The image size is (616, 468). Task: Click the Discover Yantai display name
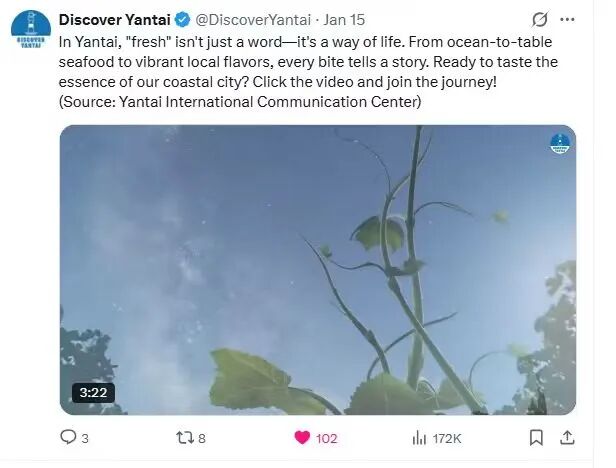tap(115, 20)
